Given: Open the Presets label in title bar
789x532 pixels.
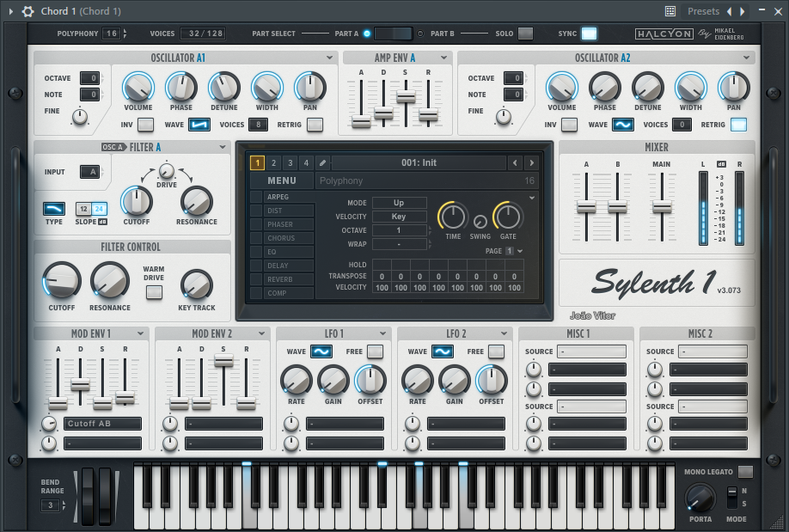Looking at the screenshot, I should [x=703, y=11].
